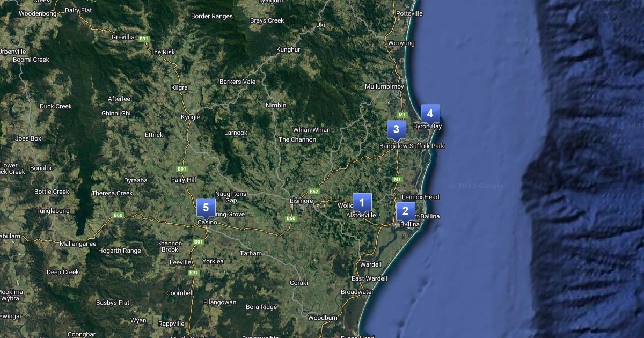The width and height of the screenshot is (644, 338).
Task: Select marker 5 at Casino
Action: point(206,208)
